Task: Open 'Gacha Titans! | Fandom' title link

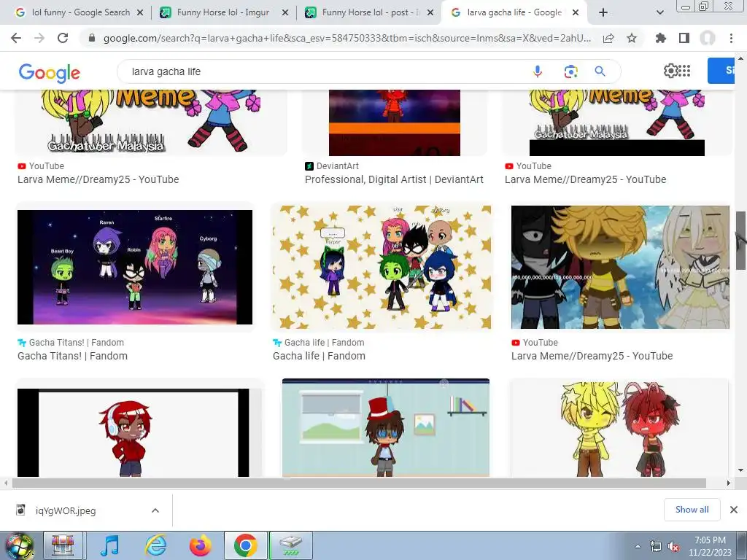Action: pyautogui.click(x=72, y=356)
